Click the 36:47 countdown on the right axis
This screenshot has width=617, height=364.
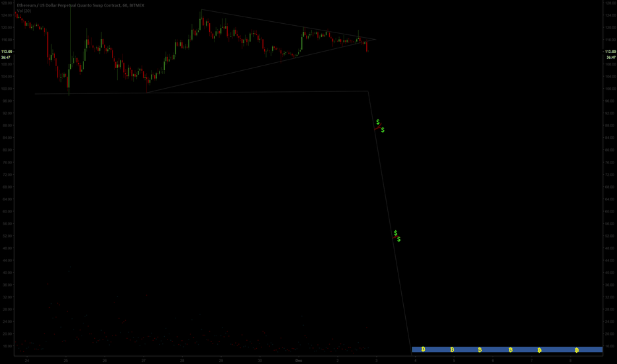[610, 58]
